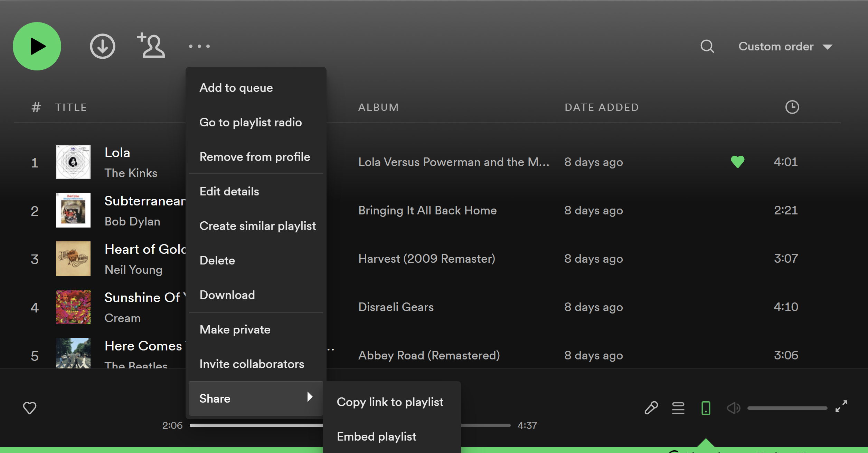Screen dimensions: 868x453
Task: Choose Make private from context menu
Action: click(x=235, y=329)
